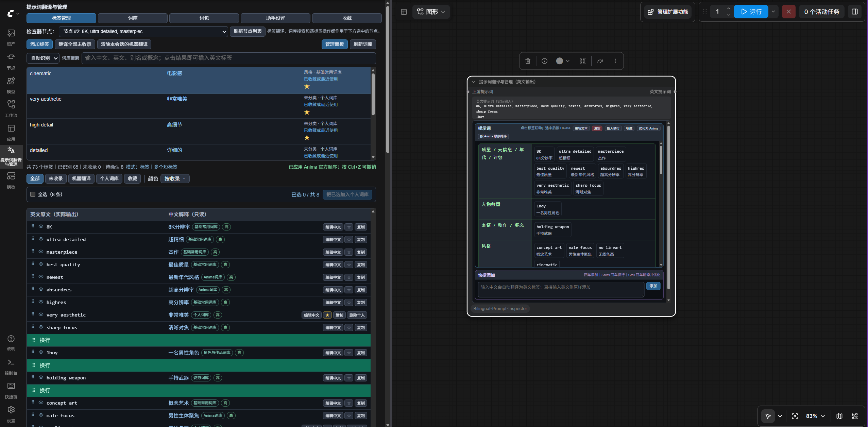Viewport: 868px width, 427px height.
Task: Open the 83% zoom level dropdown
Action: (x=815, y=416)
